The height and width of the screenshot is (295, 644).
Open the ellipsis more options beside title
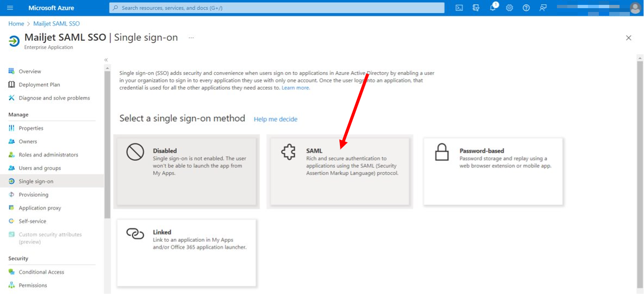(x=191, y=37)
